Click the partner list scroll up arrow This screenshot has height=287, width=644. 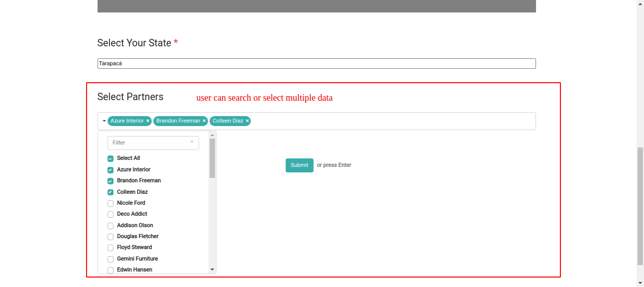213,135
